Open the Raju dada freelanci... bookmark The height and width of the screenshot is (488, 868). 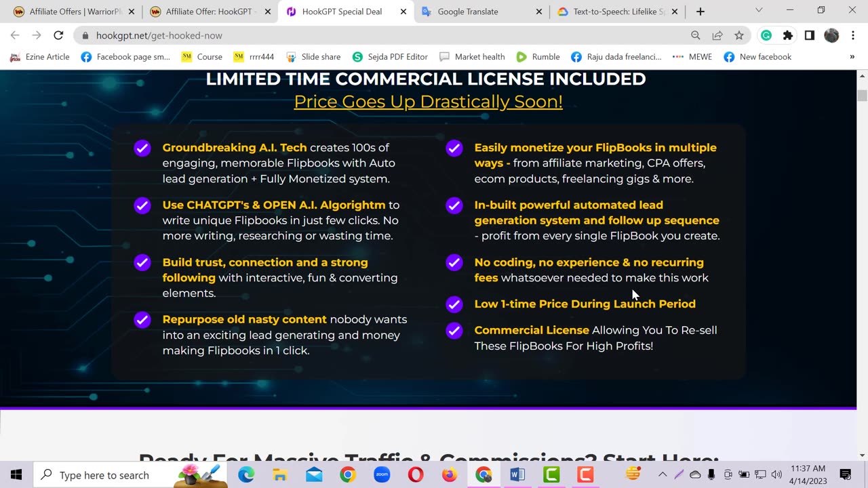tap(616, 57)
